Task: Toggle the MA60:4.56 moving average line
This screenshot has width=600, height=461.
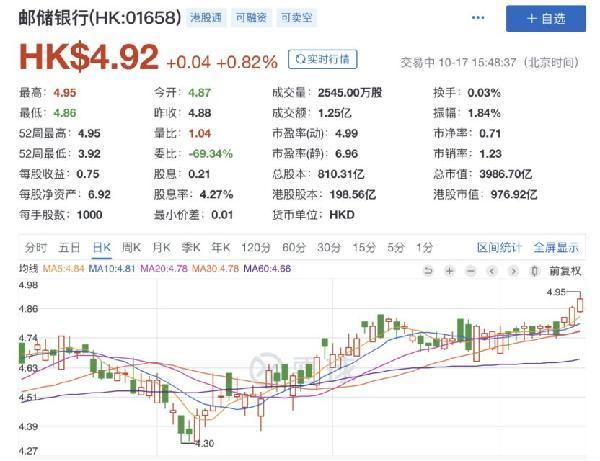Action: (267, 269)
